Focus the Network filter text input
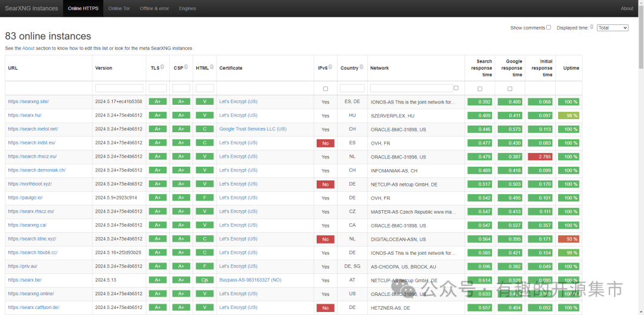 pos(411,88)
